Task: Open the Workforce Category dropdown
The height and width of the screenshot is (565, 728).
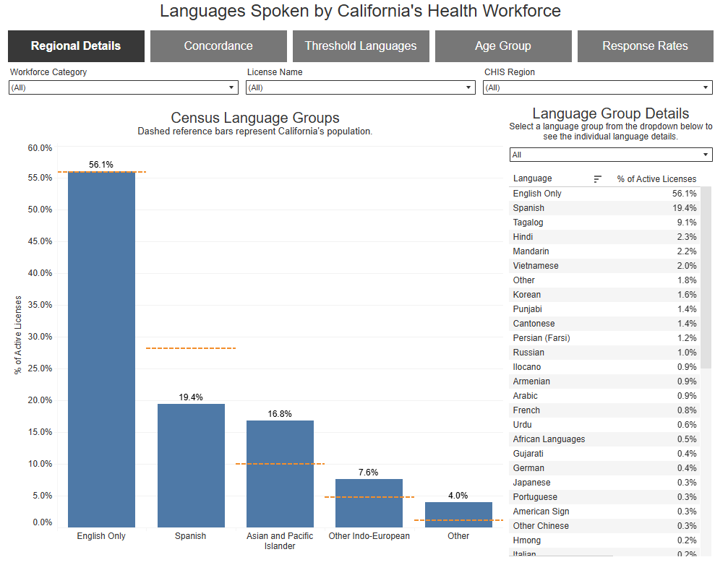Action: 124,87
